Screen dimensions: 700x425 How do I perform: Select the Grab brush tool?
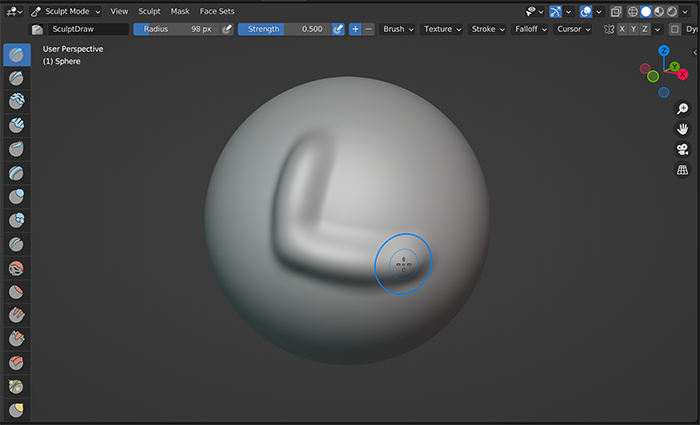[17, 410]
